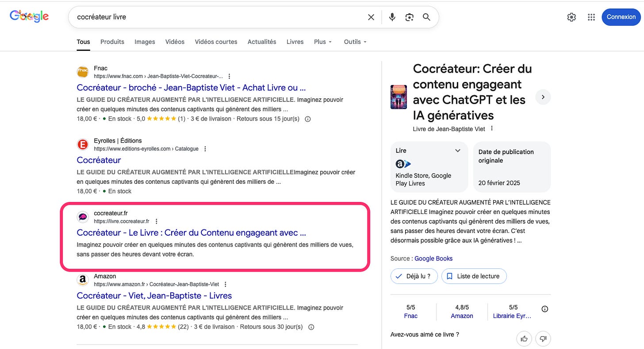Click the Date de publication originale card
Viewport: 644px width, 349px height.
tap(512, 167)
